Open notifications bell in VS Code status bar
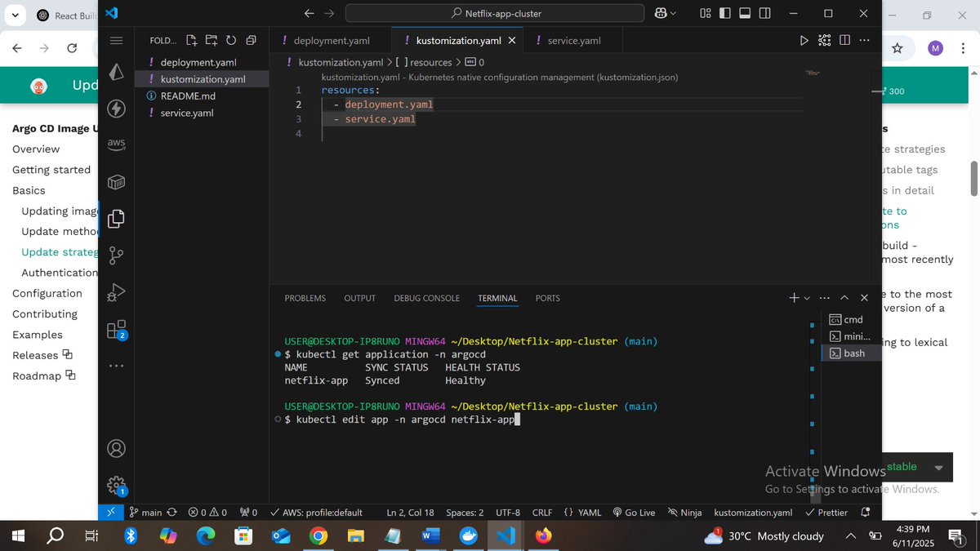This screenshot has width=980, height=551. 866,513
